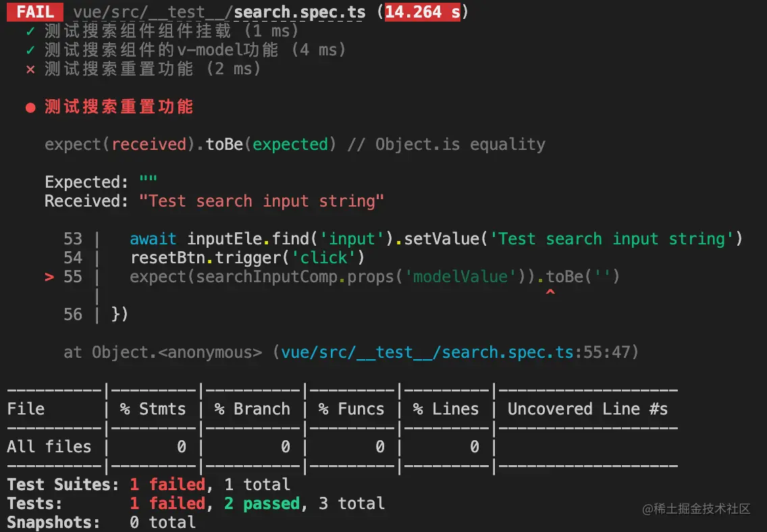Click the All files row label
Image resolution: width=767 pixels, height=532 pixels.
click(49, 446)
